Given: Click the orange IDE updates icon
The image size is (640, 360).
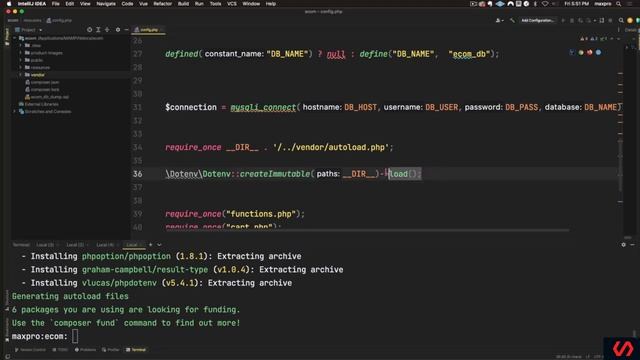Looking at the screenshot, I should coord(630,20).
